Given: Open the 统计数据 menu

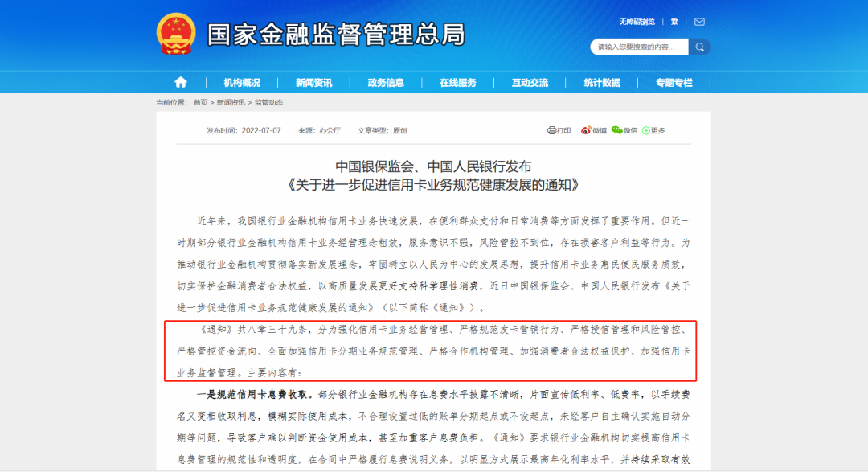Looking at the screenshot, I should click(602, 83).
